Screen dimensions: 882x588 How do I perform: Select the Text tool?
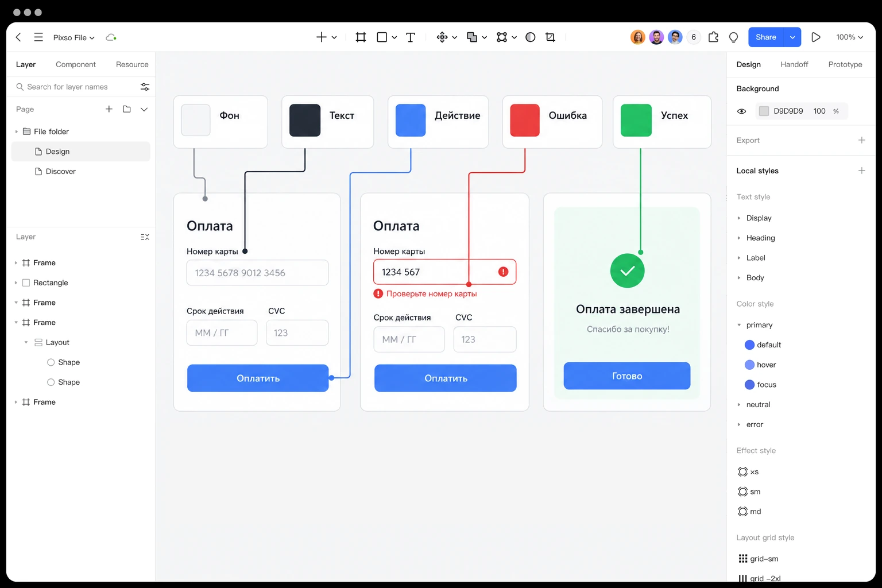pyautogui.click(x=411, y=37)
